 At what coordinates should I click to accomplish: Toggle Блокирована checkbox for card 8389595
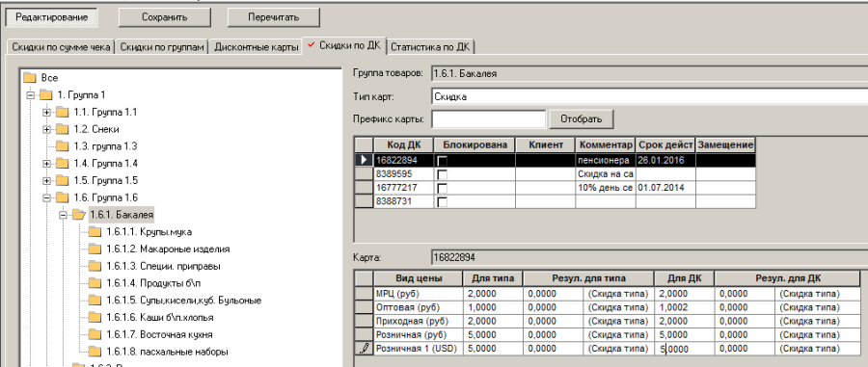coord(443,174)
